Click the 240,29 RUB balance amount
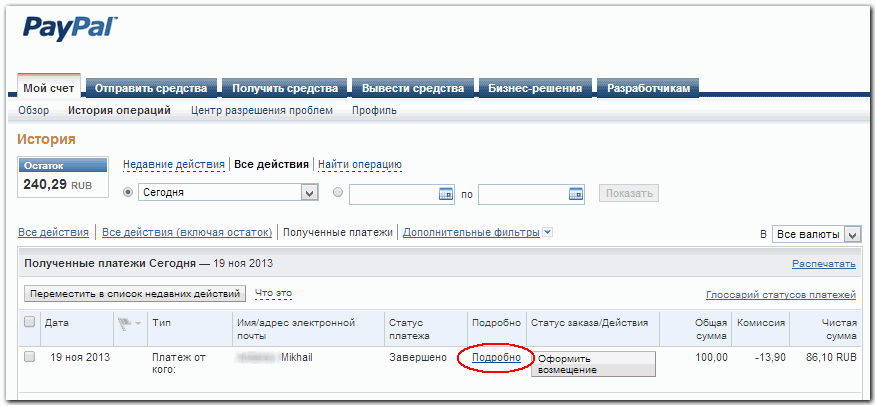 (58, 184)
